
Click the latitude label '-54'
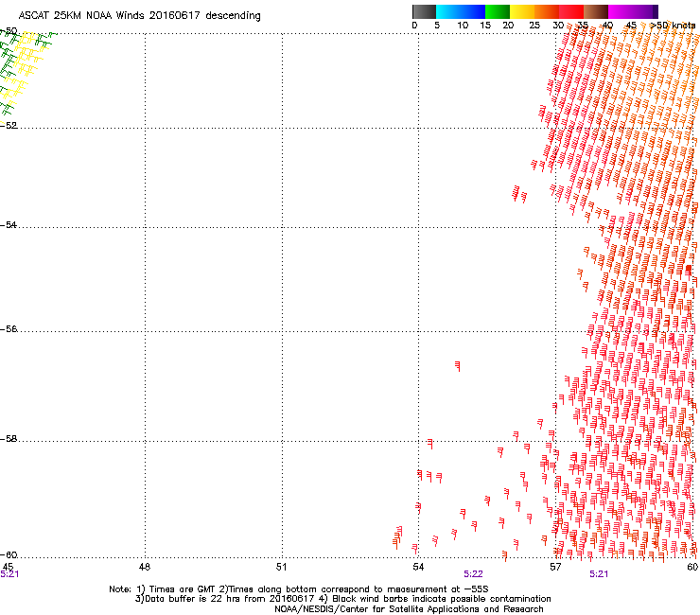[9, 224]
